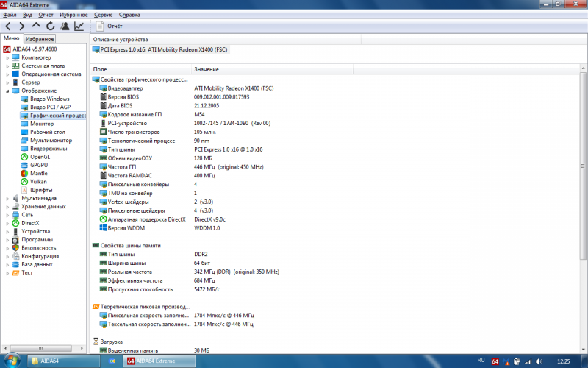
Task: Select the PCI Express 1.0 x16 device entry
Action: tap(160, 49)
